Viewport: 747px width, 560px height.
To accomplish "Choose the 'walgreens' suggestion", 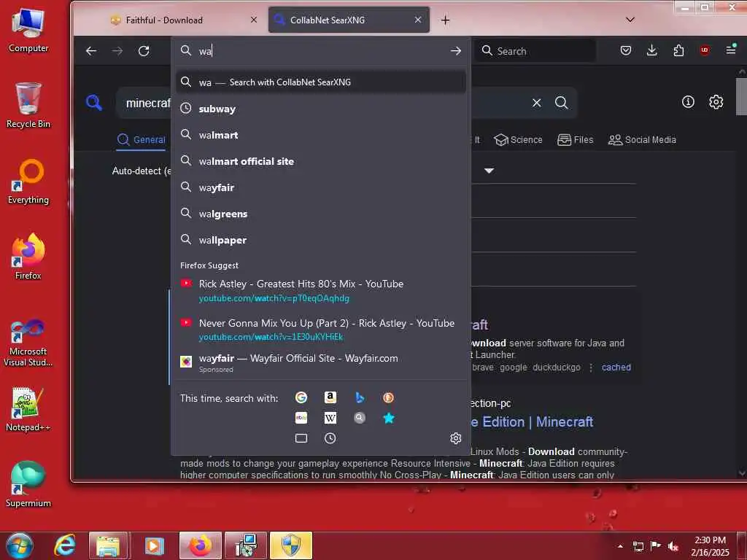I will coord(321,214).
